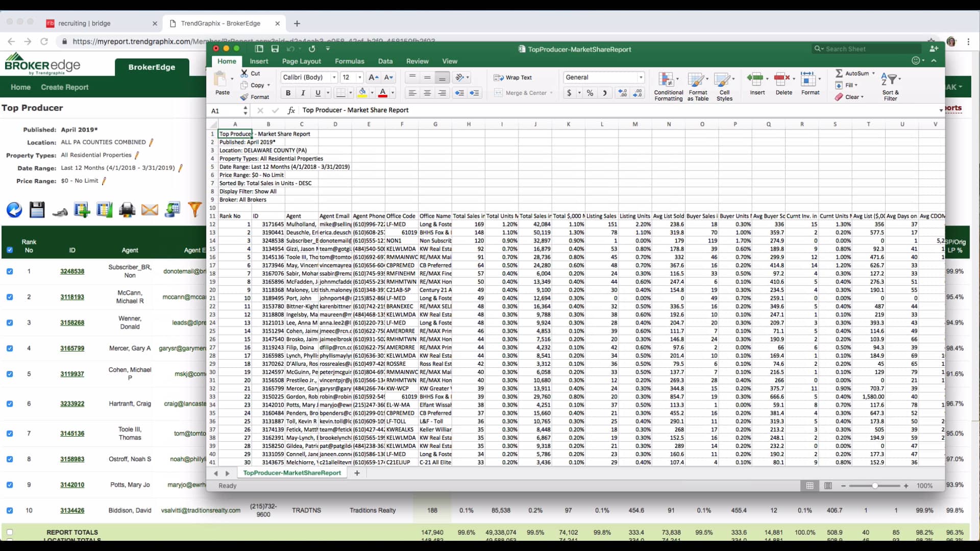Viewport: 980px width, 551px height.
Task: Increase font size with the A-up icon
Action: pyautogui.click(x=374, y=78)
